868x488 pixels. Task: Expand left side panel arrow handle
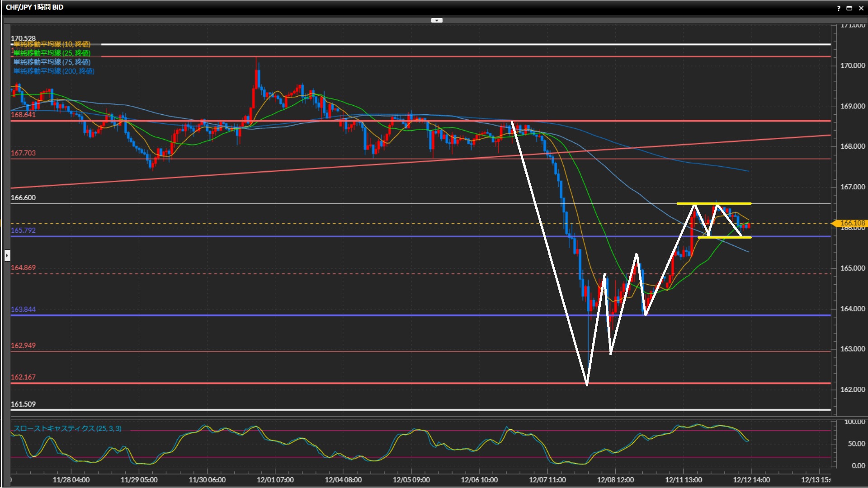7,256
